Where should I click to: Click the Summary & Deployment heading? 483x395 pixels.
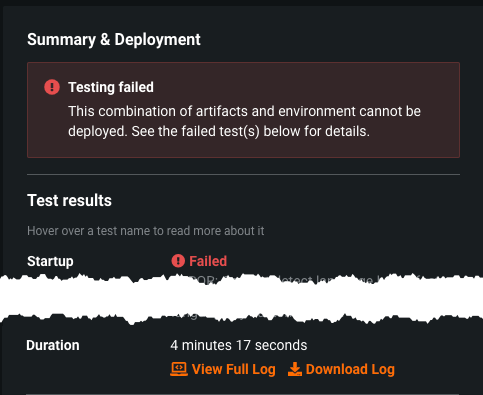(x=114, y=40)
